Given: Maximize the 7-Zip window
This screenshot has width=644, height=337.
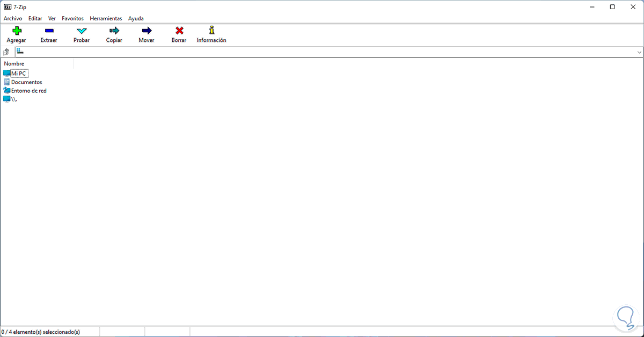Looking at the screenshot, I should point(612,7).
